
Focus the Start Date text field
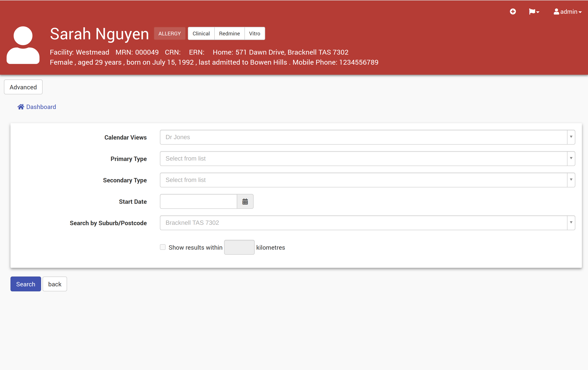pos(198,201)
